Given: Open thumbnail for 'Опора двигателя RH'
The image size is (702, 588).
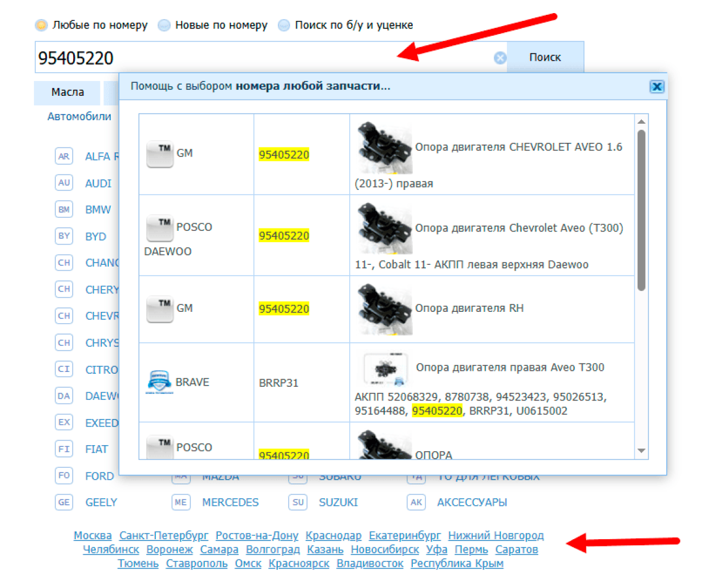Looking at the screenshot, I should pyautogui.click(x=384, y=309).
